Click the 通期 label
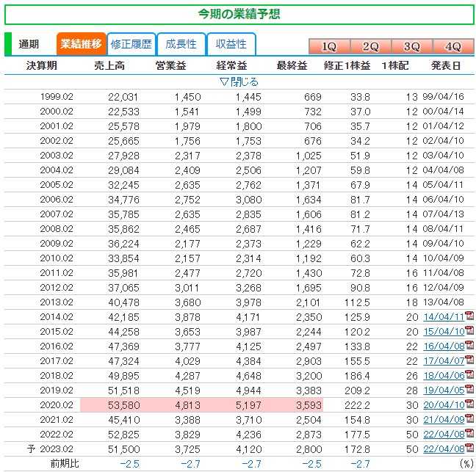This screenshot has height=472, width=476. point(29,44)
